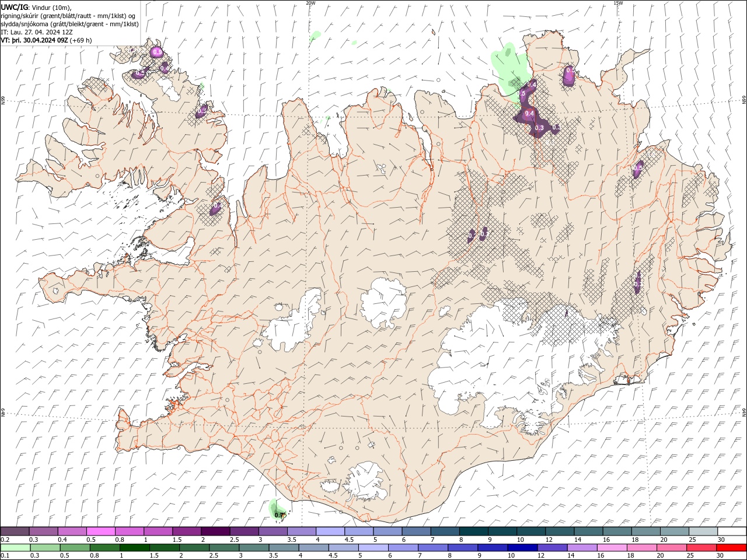
Task: Select the 'VT: þri. 30.04.2024 09Z' valid time text
Action: [34, 40]
